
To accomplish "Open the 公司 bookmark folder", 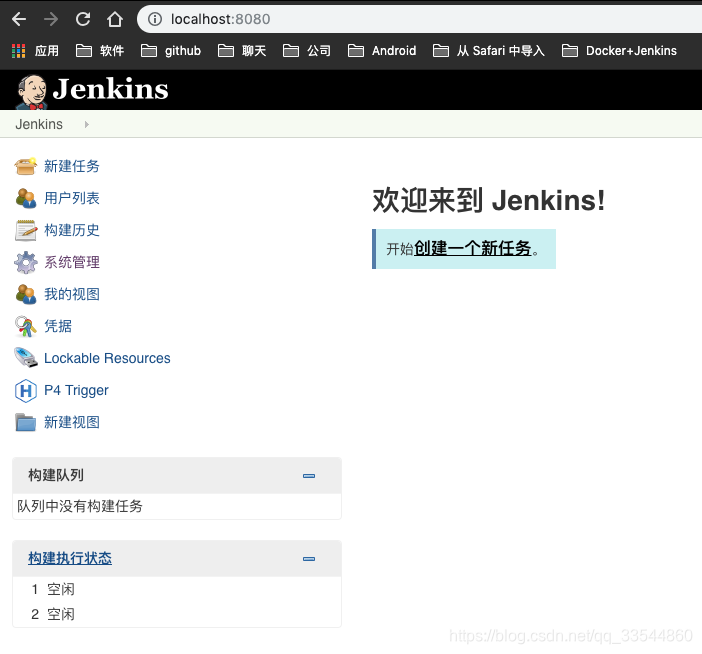I will click(307, 51).
